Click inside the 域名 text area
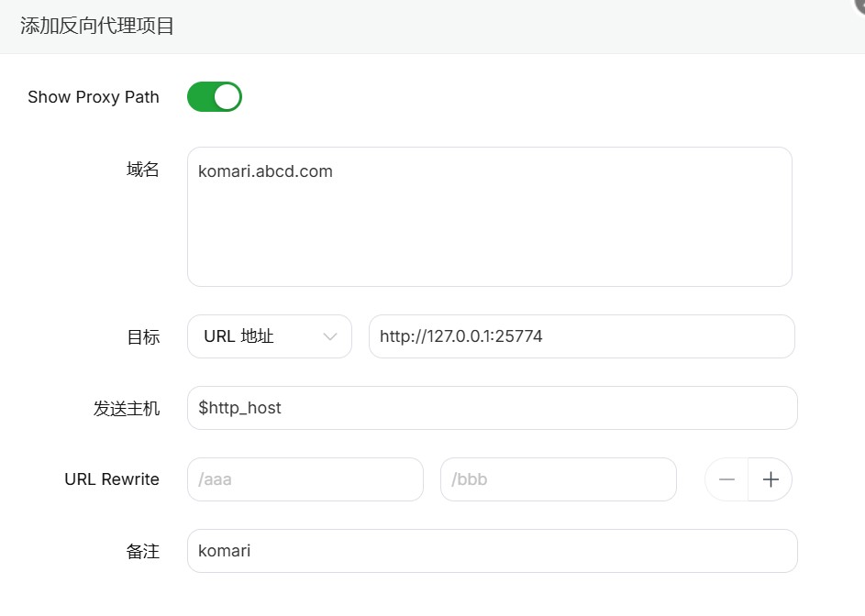Viewport: 865px width, 616px height. point(489,216)
